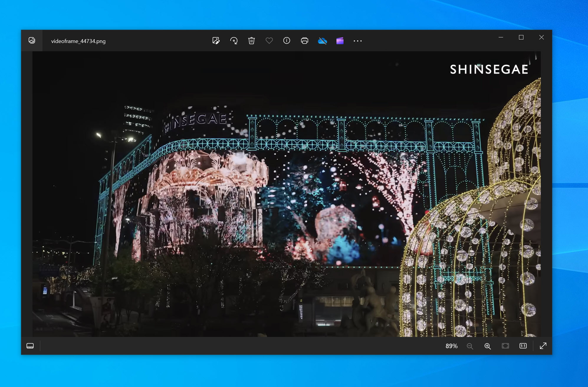Maximize the Photos window
This screenshot has height=387, width=588.
pyautogui.click(x=521, y=37)
